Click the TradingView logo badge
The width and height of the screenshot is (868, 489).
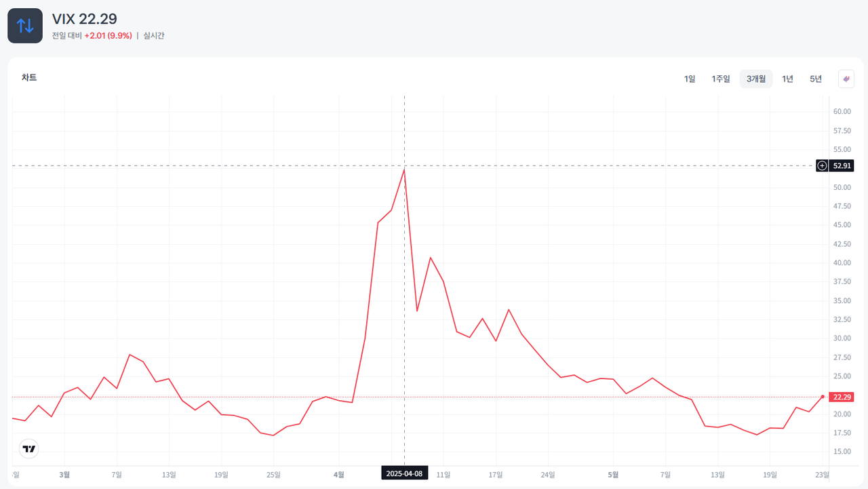(x=29, y=449)
